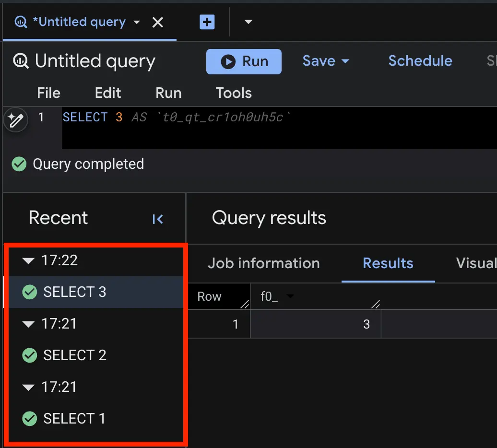The height and width of the screenshot is (448, 497).
Task: Open the new tab options dropdown arrow
Action: [x=248, y=22]
